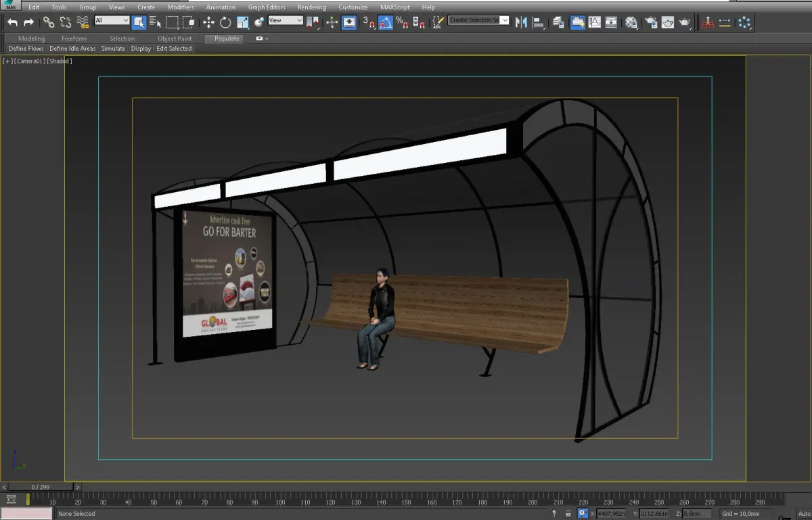Select the Select and Rotate tool
This screenshot has height=520, width=812.
pyautogui.click(x=225, y=22)
